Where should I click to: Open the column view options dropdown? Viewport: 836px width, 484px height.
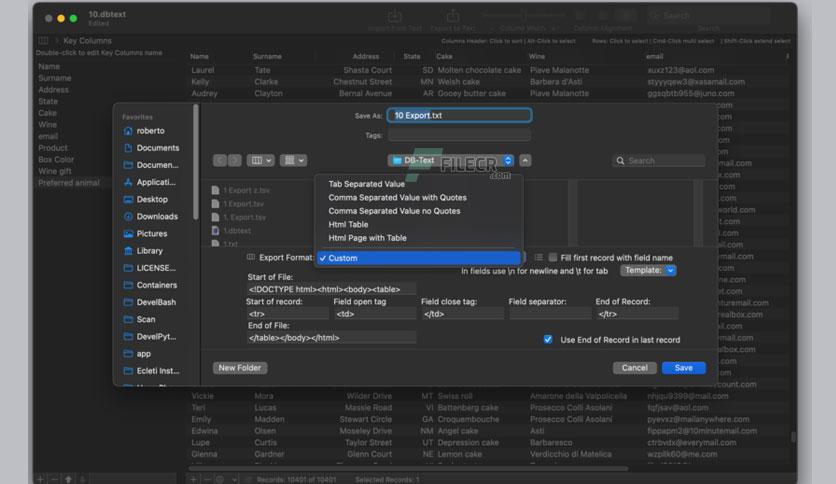[x=261, y=160]
